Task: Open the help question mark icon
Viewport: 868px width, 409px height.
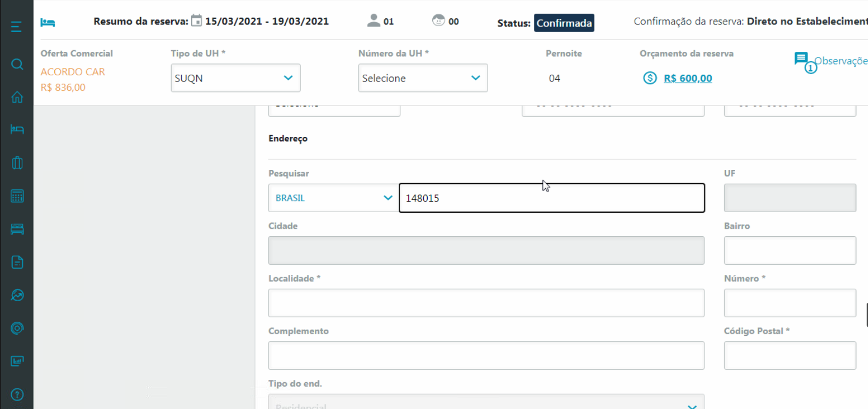Action: 17,394
